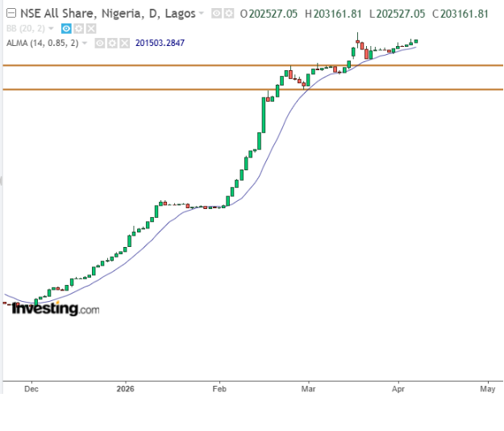The image size is (504, 431).
Task: Open settings gear for NSE All Share series
Action: pyautogui.click(x=229, y=14)
